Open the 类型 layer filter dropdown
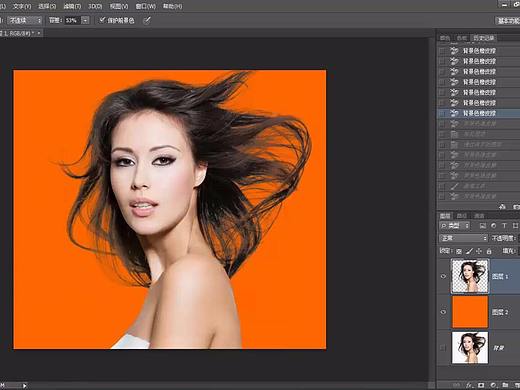Viewport: 520px width, 390px height. click(455, 226)
